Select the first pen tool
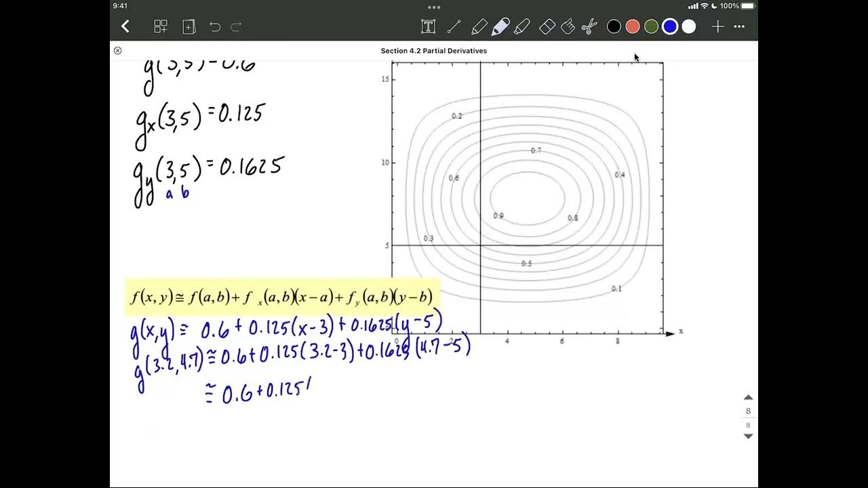The image size is (868, 488). (x=479, y=26)
